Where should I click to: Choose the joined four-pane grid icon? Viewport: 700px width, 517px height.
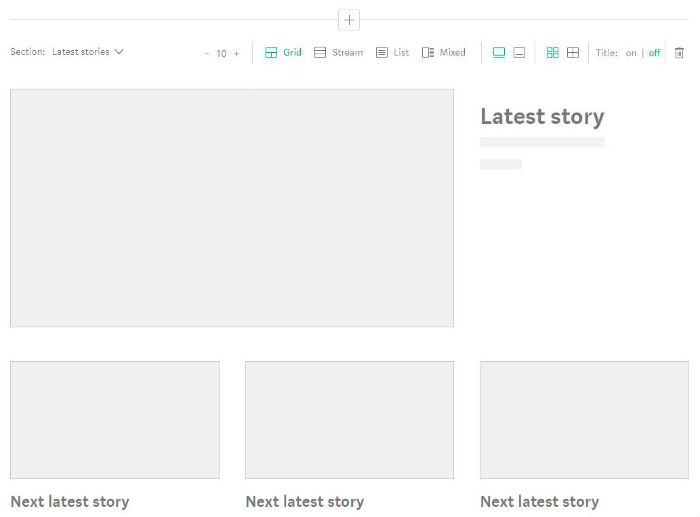573,53
